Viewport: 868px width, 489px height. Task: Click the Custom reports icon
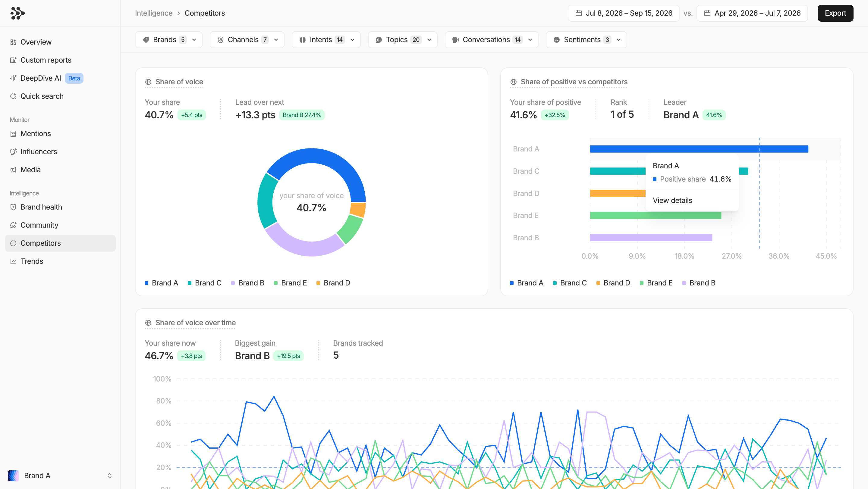coord(13,60)
